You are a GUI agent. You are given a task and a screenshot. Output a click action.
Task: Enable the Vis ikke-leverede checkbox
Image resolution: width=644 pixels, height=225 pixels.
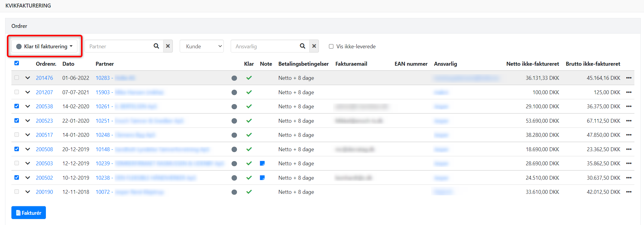pos(331,46)
